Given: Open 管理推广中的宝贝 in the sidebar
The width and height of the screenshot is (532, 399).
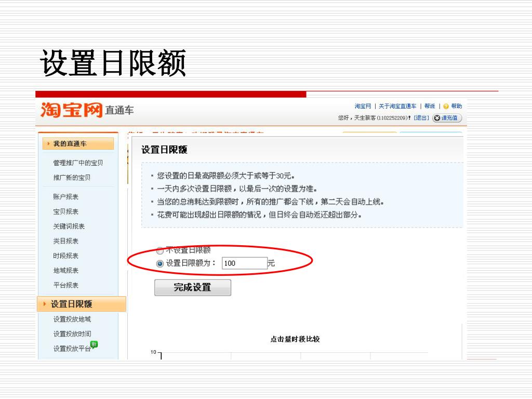Looking at the screenshot, I should point(78,163).
